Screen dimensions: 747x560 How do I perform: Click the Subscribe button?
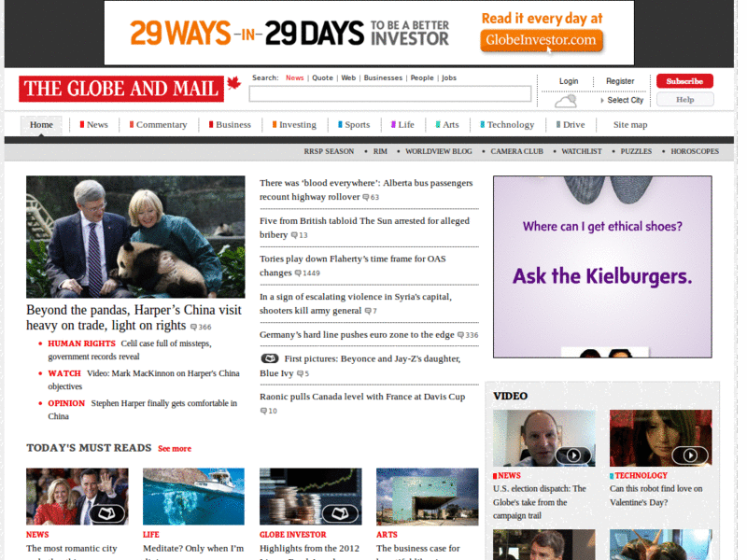tap(684, 81)
